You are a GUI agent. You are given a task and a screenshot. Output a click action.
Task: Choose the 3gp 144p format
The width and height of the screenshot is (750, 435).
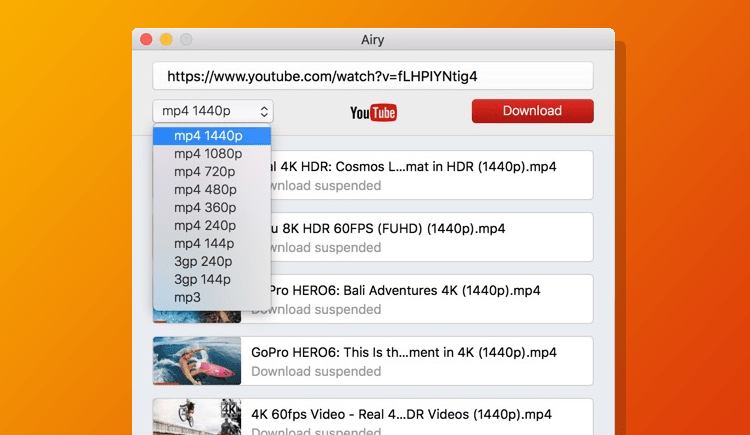click(x=212, y=279)
